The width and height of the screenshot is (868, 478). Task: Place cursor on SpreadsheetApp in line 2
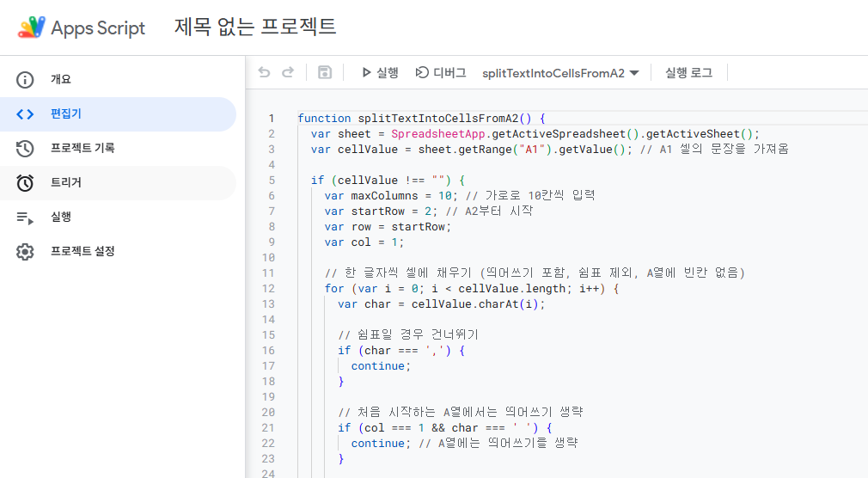tap(438, 134)
